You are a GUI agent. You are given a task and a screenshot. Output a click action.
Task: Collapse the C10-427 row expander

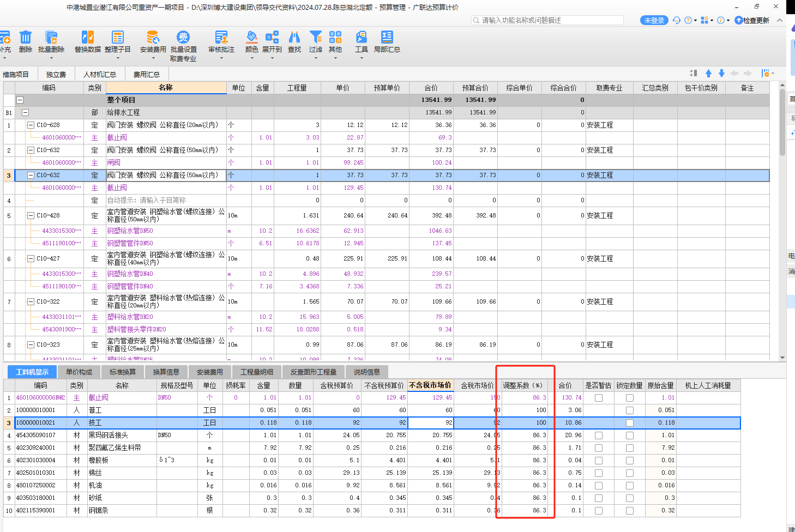point(31,258)
